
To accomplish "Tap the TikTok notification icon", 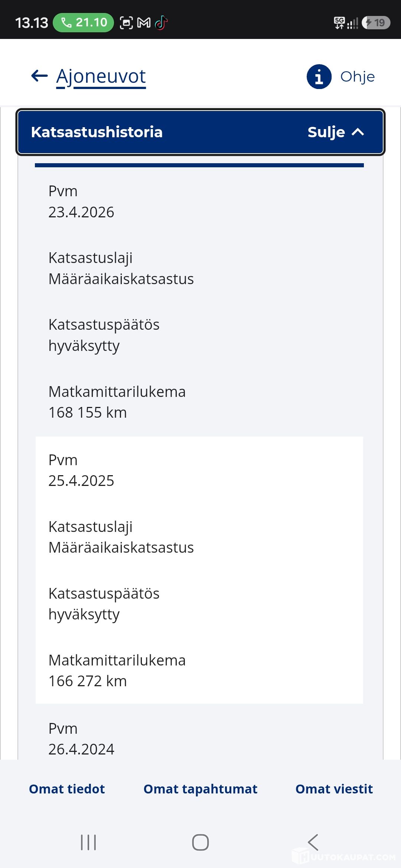I will pos(162,23).
